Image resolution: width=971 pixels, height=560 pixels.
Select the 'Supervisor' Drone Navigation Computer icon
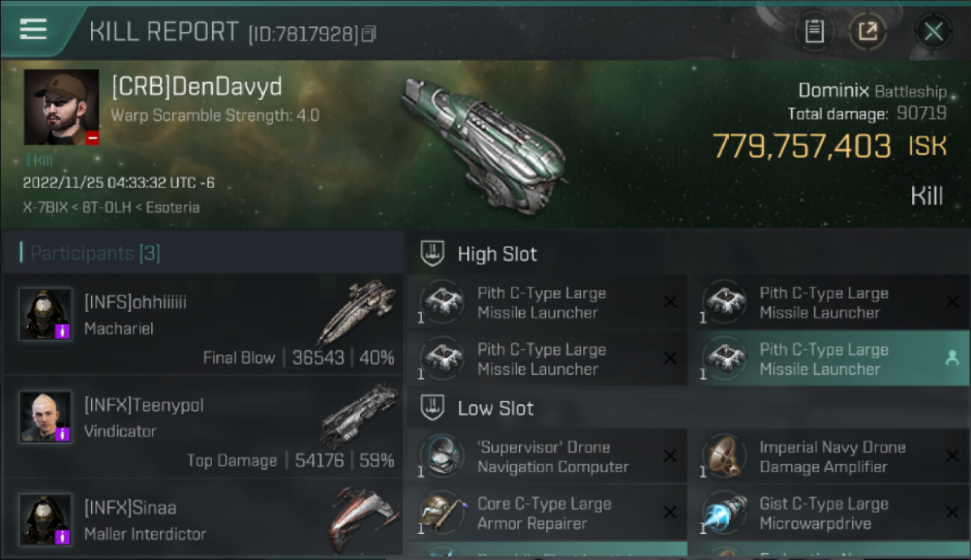coord(441,456)
